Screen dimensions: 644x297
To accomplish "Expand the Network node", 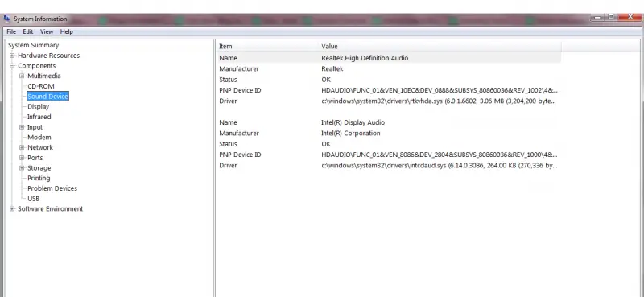I will pos(22,147).
